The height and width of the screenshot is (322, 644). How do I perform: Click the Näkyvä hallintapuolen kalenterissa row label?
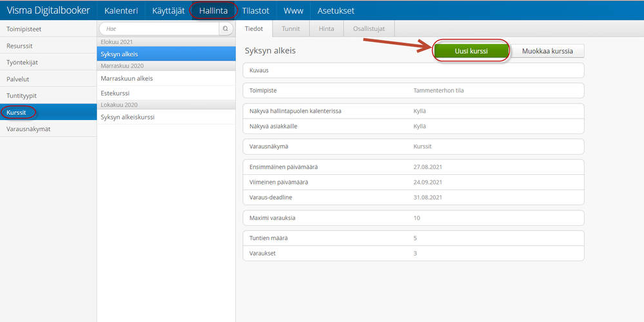click(x=295, y=110)
